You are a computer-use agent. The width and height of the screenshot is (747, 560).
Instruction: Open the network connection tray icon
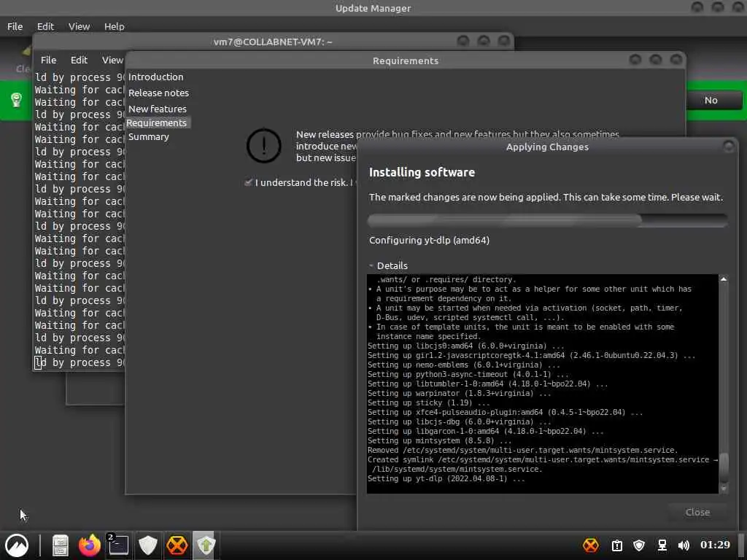[662, 545]
